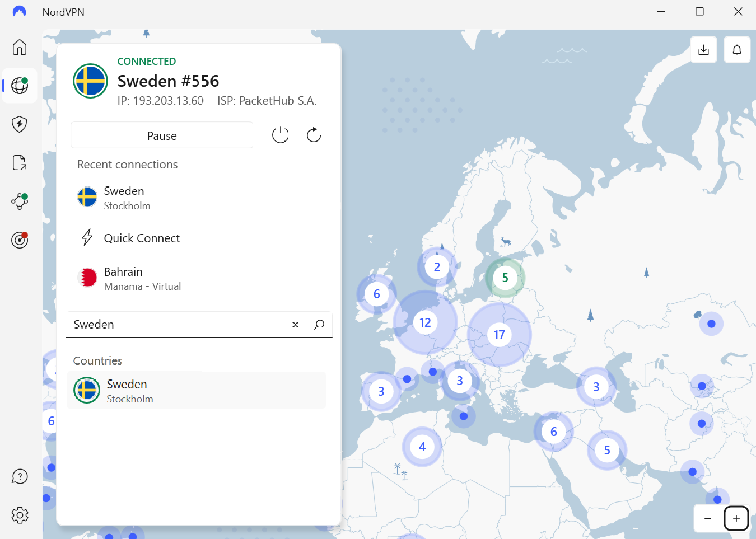This screenshot has width=756, height=539.
Task: Select Bahrain Manama Virtual recent connection
Action: 199,278
